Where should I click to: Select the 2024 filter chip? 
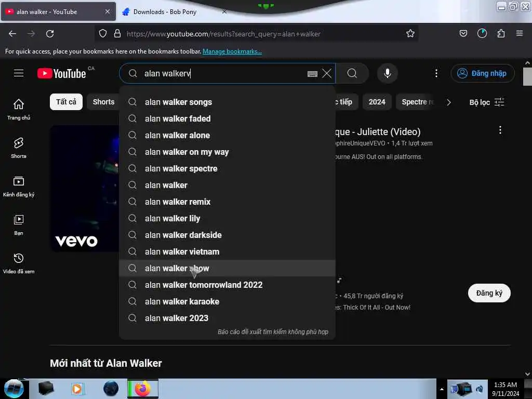[377, 102]
